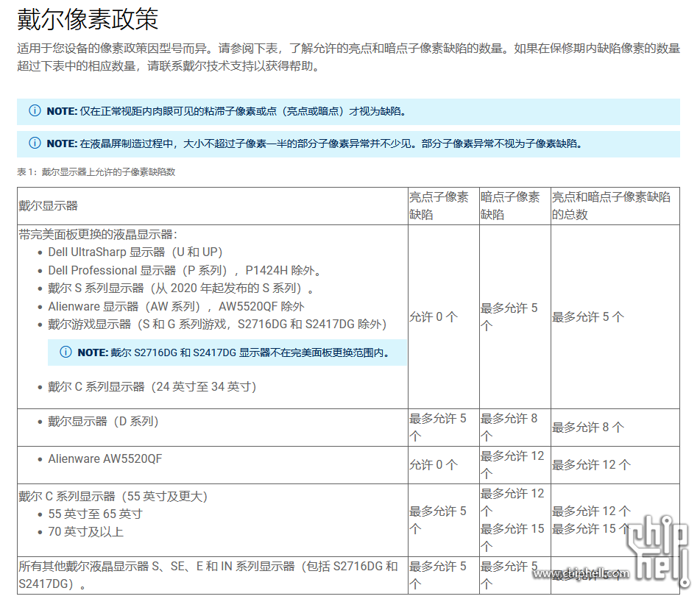Screen dimensions: 700x599
Task: Click the column header 亮点和暗点子像素缺陷的总数
Action: (611, 206)
